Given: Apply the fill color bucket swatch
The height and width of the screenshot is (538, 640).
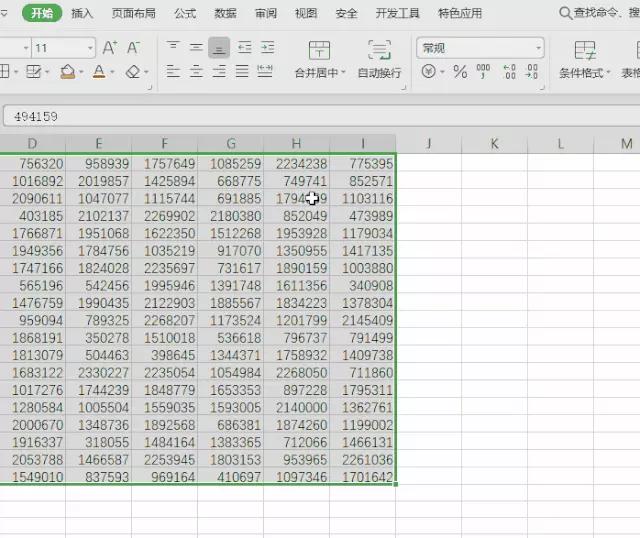Looking at the screenshot, I should [66, 72].
